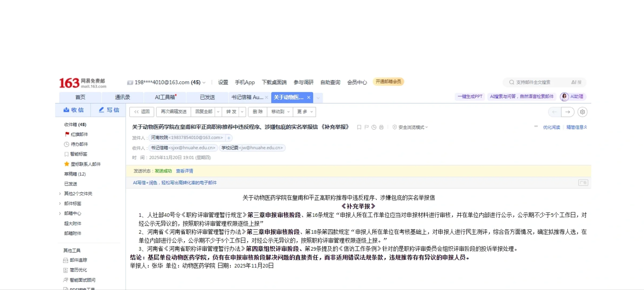644x290 pixels.
Task: Open the AI工具箱 tab
Action: (164, 97)
